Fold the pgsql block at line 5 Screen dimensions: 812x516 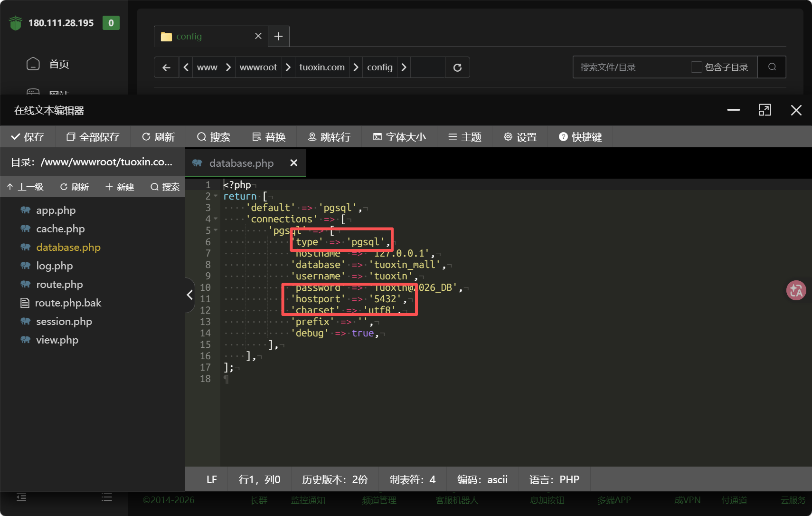pyautogui.click(x=216, y=230)
